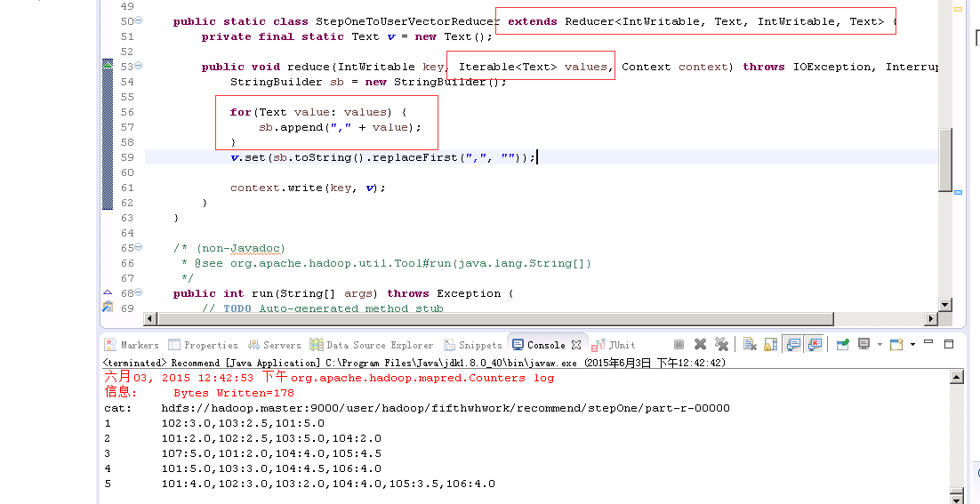Click 'StringBuilder sb = new StringBuilder();' line
The image size is (980, 504).
pyautogui.click(x=368, y=82)
